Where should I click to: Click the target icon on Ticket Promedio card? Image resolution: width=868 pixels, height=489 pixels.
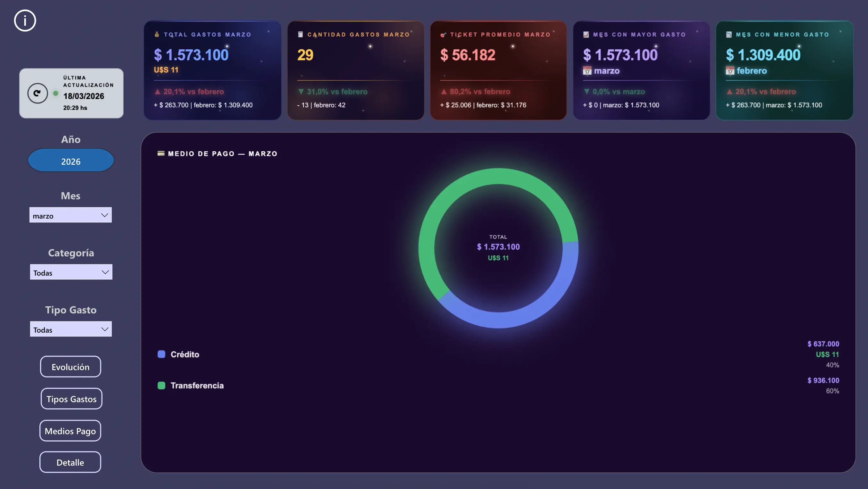tap(443, 35)
